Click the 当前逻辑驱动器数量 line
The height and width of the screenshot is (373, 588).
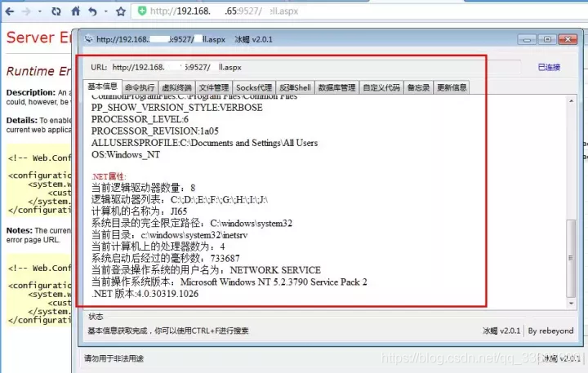point(143,188)
